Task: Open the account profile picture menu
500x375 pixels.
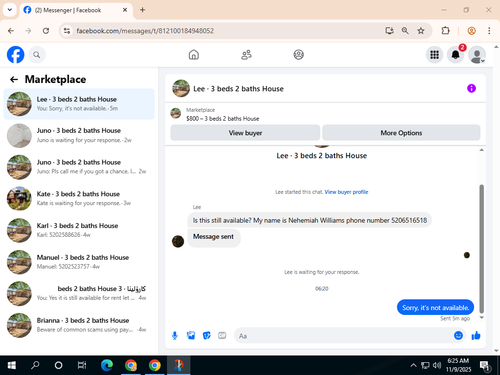Action: 477,55
